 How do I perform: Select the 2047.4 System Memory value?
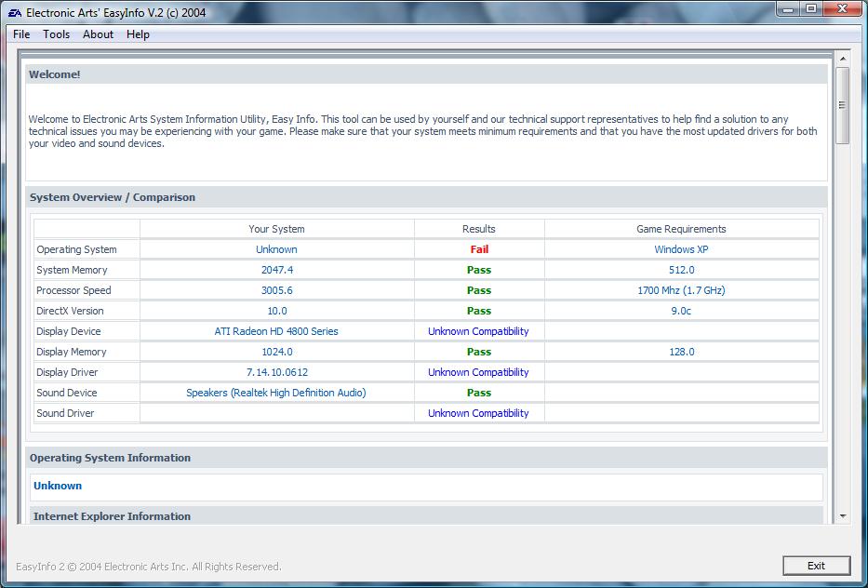point(277,270)
